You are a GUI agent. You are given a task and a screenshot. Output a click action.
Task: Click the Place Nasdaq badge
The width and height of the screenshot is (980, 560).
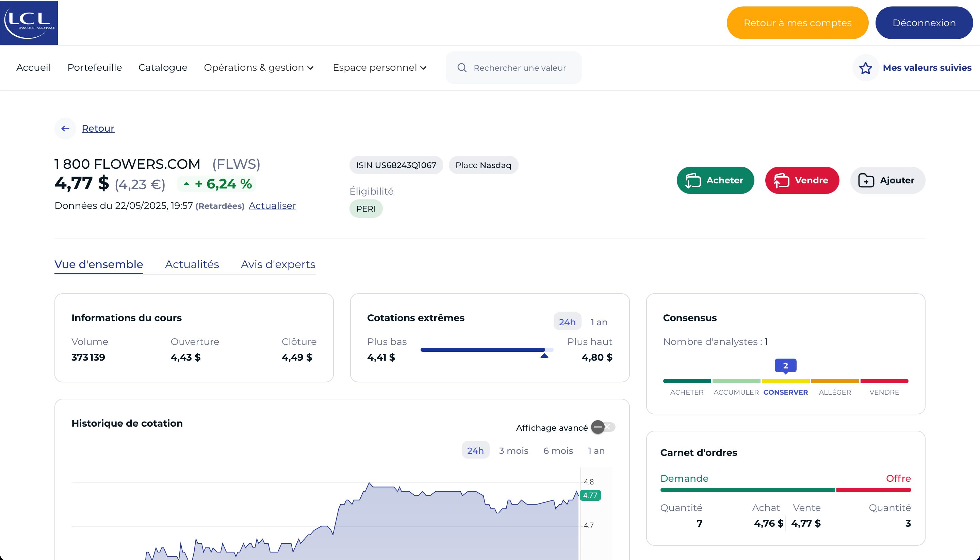click(x=484, y=165)
